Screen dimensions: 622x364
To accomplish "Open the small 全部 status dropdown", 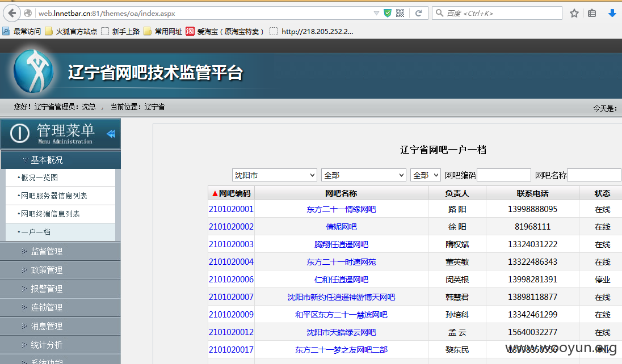I will 426,175.
